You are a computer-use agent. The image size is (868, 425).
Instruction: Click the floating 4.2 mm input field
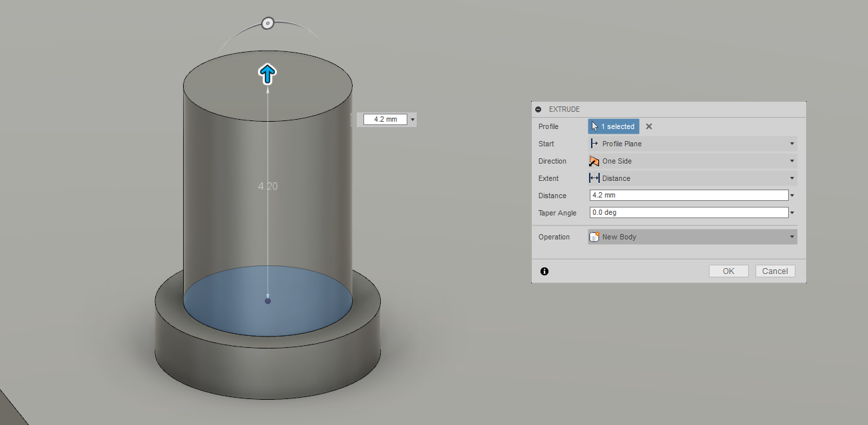point(385,120)
